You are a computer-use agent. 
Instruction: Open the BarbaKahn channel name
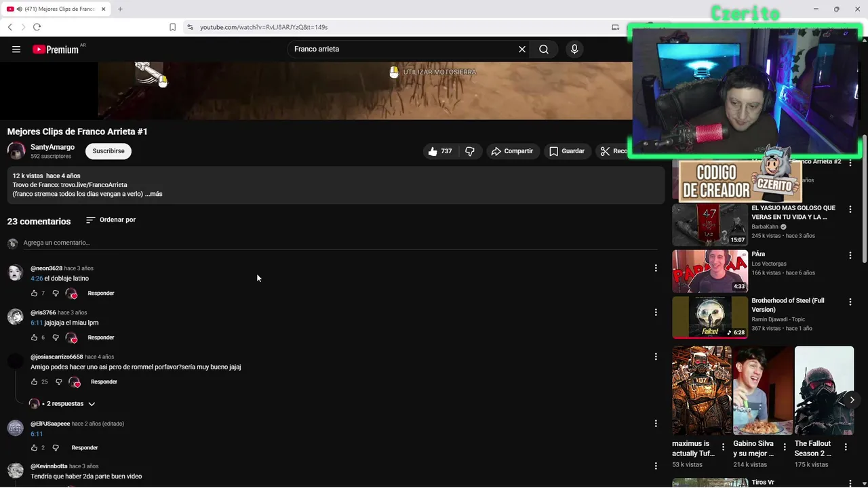coord(765,227)
